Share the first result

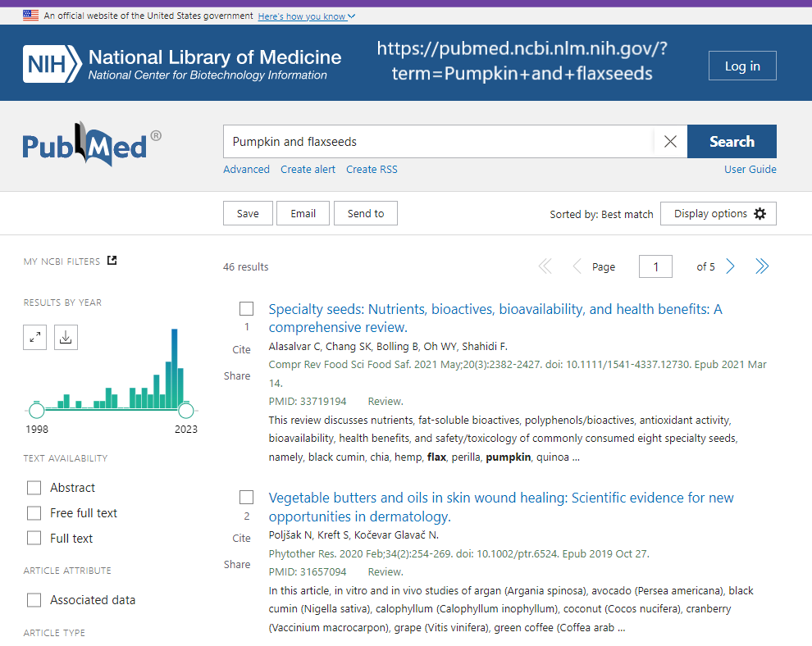[x=237, y=376]
